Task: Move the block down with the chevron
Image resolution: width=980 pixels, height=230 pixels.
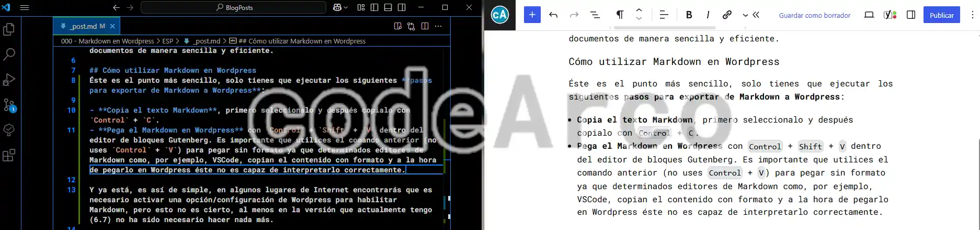Action: click(639, 19)
